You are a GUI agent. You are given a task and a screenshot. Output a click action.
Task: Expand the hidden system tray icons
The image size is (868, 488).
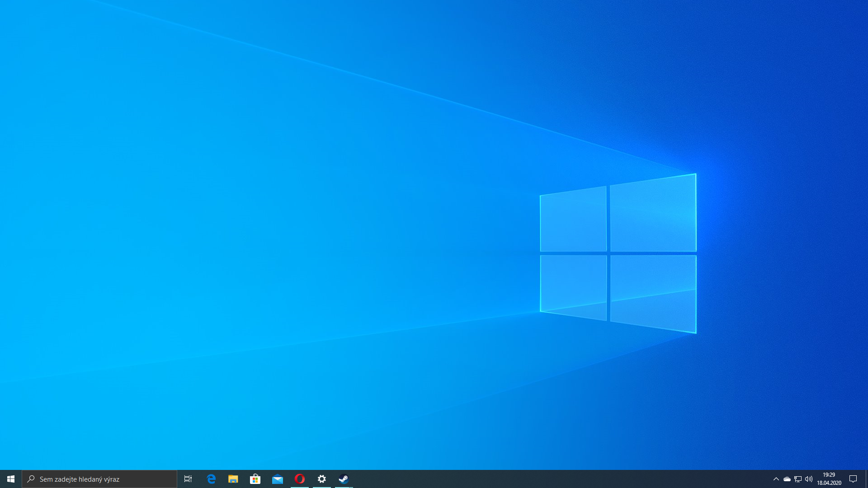coord(776,479)
